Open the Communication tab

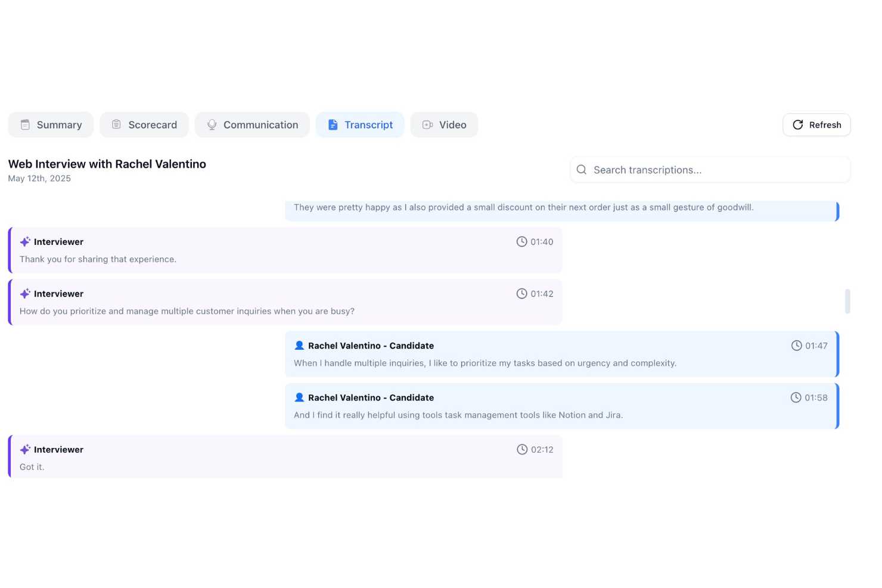(x=252, y=125)
